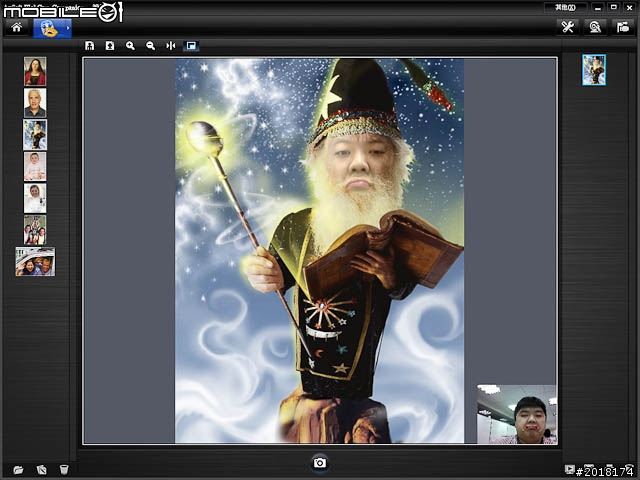Select the woman in white hood template thumbnail

35,198
